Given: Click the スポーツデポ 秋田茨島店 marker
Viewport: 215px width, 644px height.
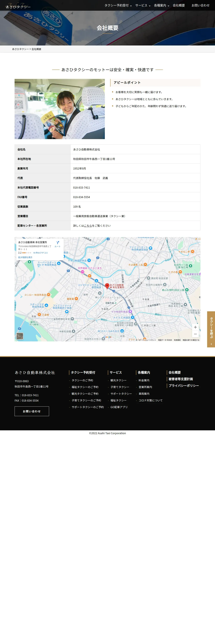Looking at the screenshot, I should click(46, 305).
